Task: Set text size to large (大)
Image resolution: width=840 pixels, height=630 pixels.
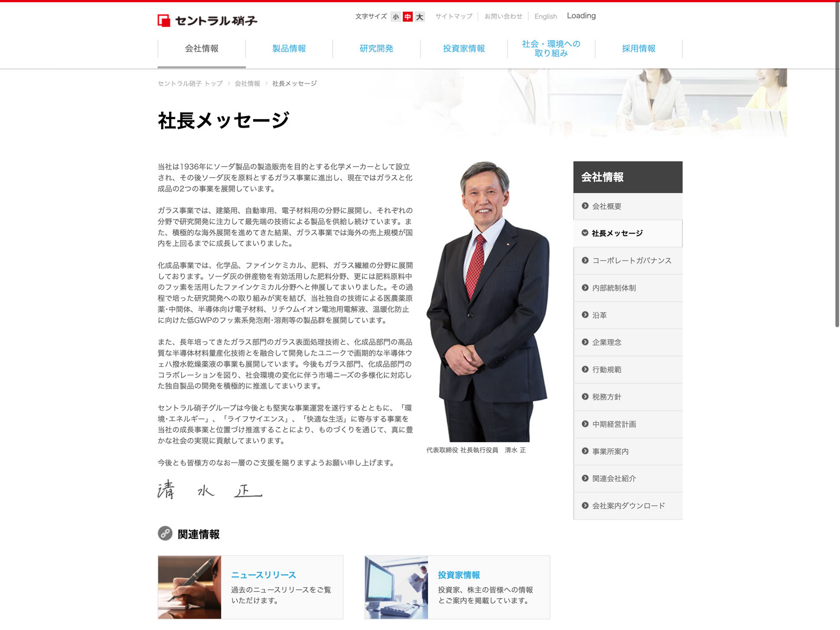Action: (419, 17)
